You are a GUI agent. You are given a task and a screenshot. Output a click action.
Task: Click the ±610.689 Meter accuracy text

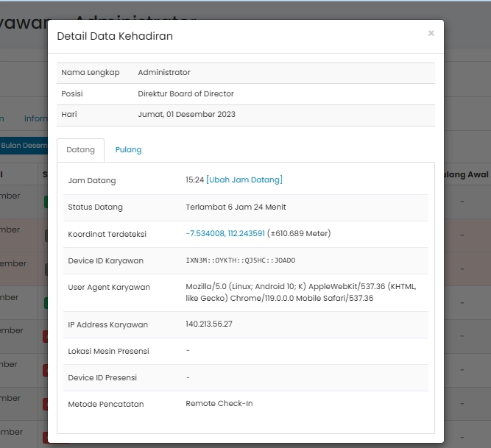tap(299, 233)
